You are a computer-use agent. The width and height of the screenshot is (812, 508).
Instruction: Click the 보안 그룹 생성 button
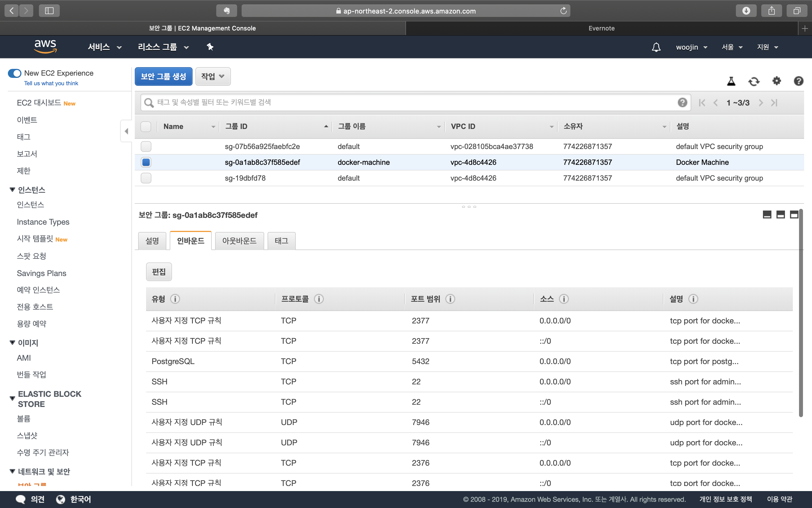tap(164, 76)
